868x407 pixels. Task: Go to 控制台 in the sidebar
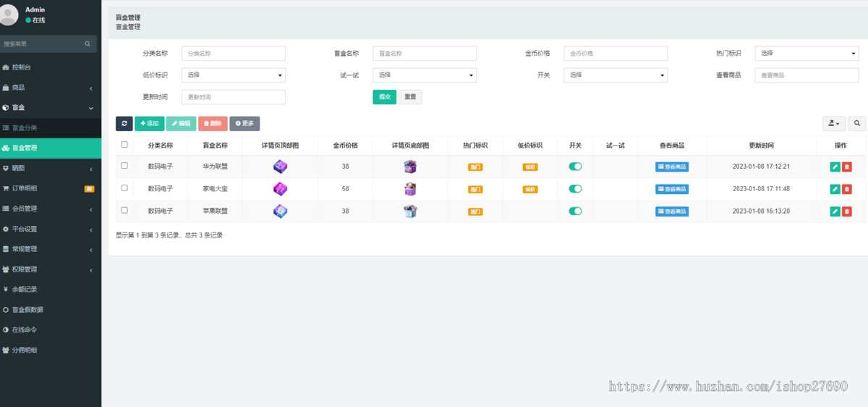[22, 67]
